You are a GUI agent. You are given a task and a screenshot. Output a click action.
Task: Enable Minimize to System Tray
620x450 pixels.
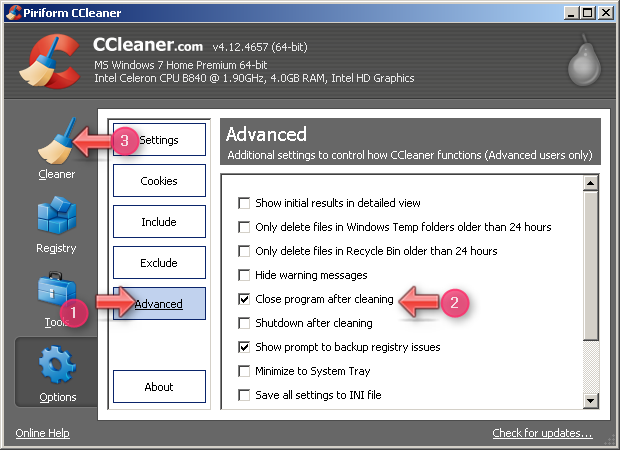click(x=244, y=371)
